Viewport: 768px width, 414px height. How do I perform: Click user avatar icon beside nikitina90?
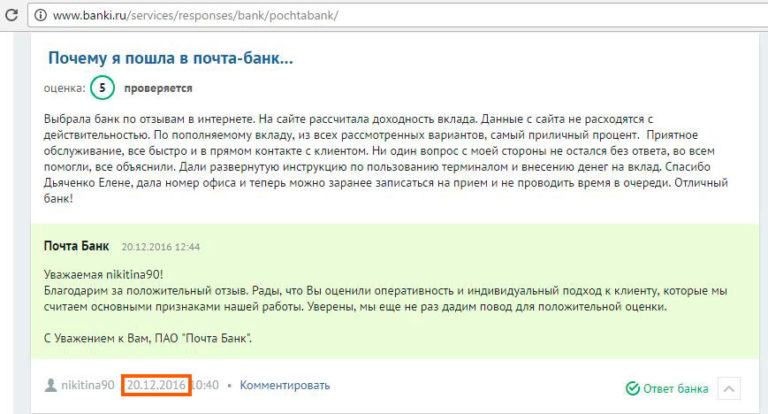(50, 385)
